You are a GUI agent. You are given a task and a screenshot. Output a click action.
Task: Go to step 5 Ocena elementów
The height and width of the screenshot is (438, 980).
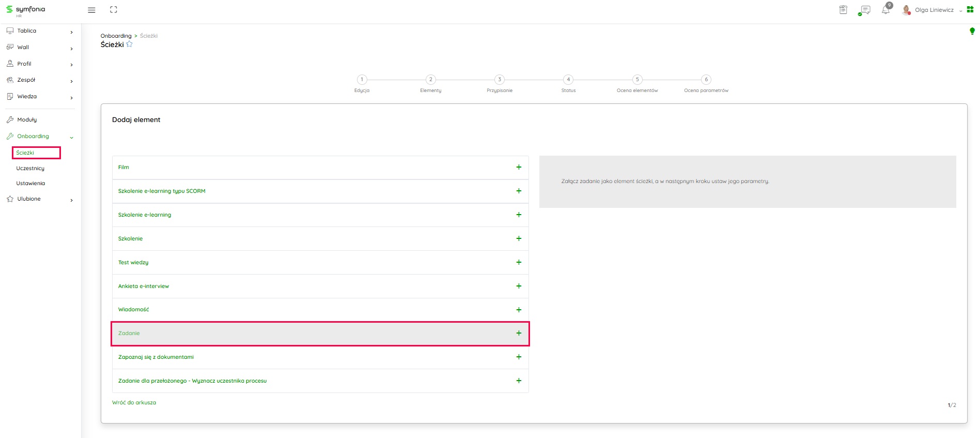pos(637,80)
